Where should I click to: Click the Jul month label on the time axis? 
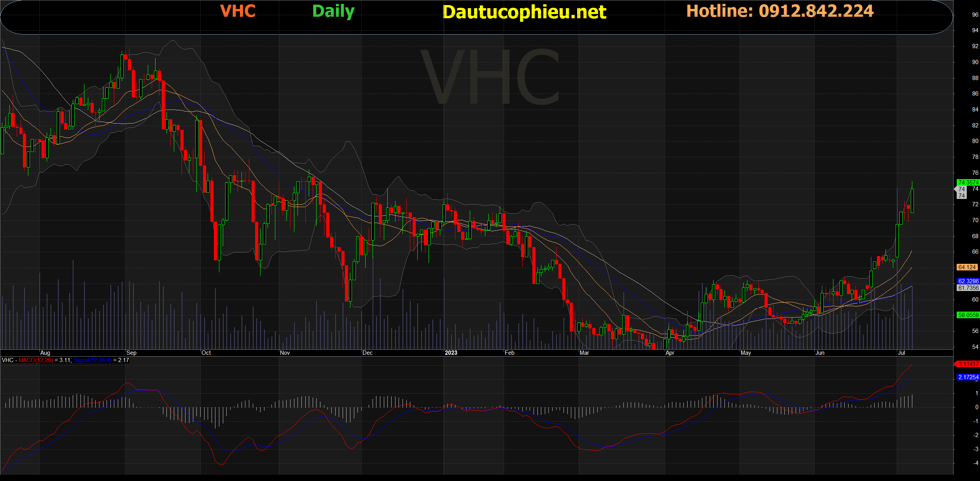901,353
